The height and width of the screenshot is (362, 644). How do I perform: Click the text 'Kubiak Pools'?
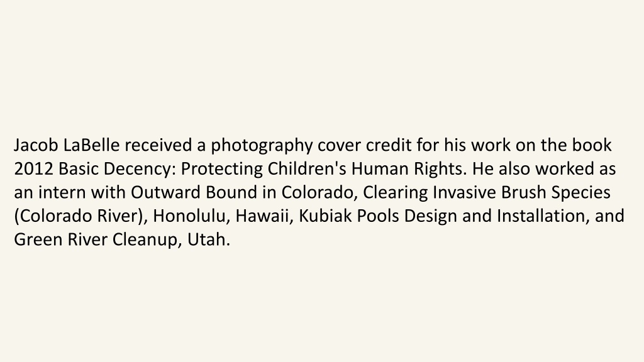(x=348, y=216)
